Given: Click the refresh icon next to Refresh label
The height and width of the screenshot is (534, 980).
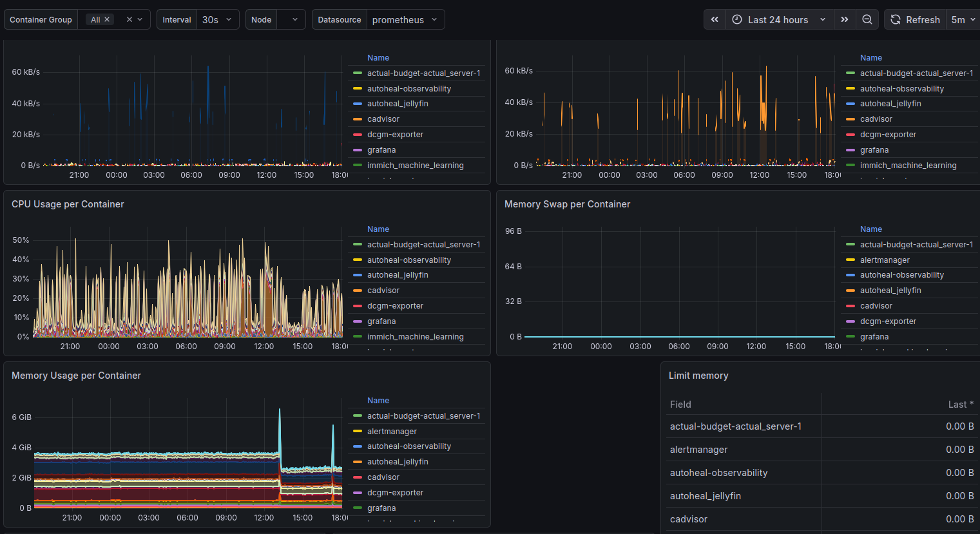Looking at the screenshot, I should point(895,19).
